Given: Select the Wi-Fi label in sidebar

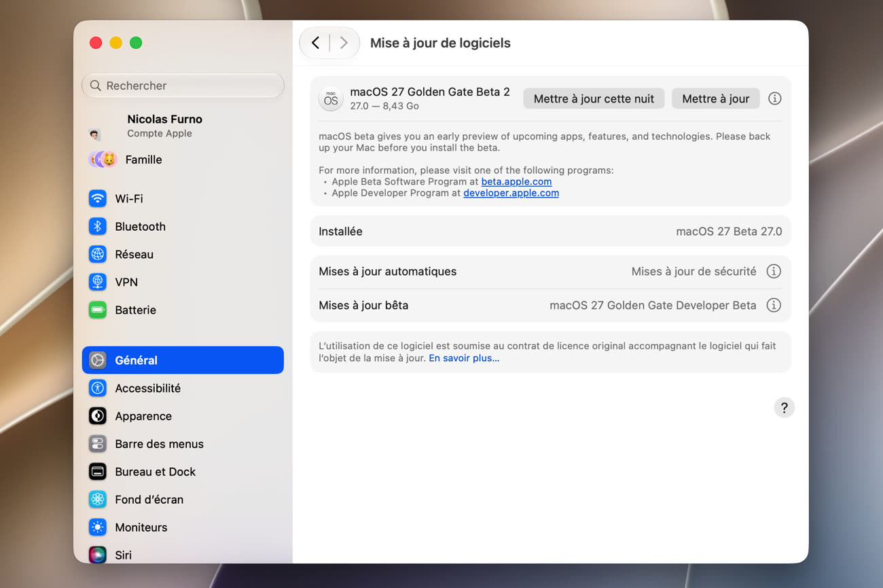Looking at the screenshot, I should tap(129, 198).
